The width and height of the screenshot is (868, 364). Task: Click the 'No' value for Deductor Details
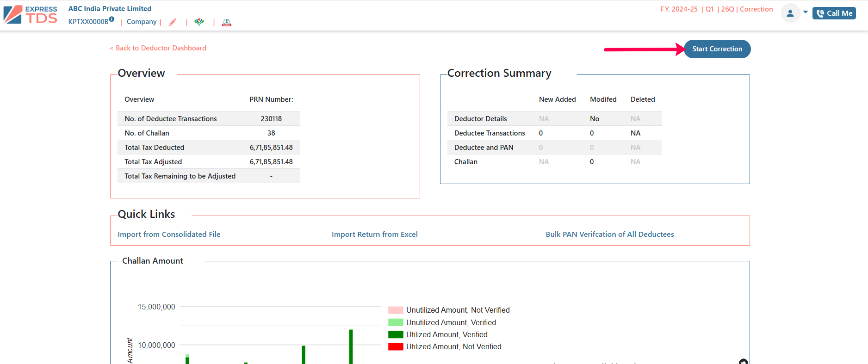(x=595, y=119)
